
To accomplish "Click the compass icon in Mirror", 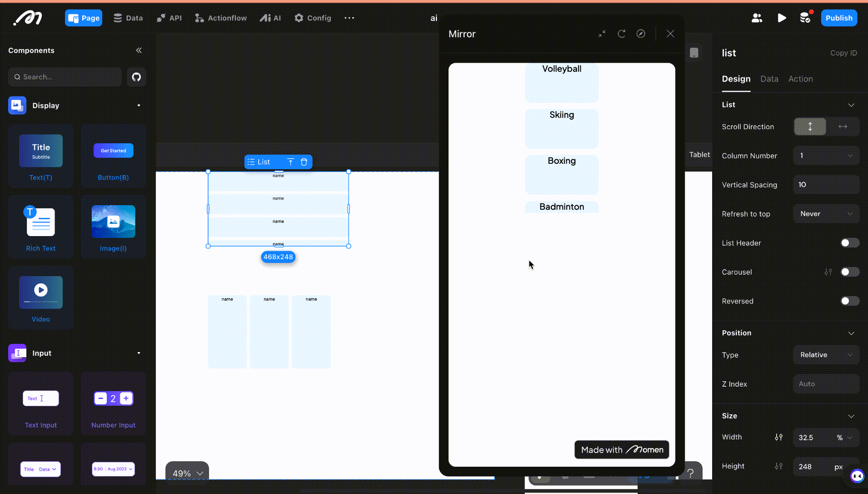I will point(641,34).
